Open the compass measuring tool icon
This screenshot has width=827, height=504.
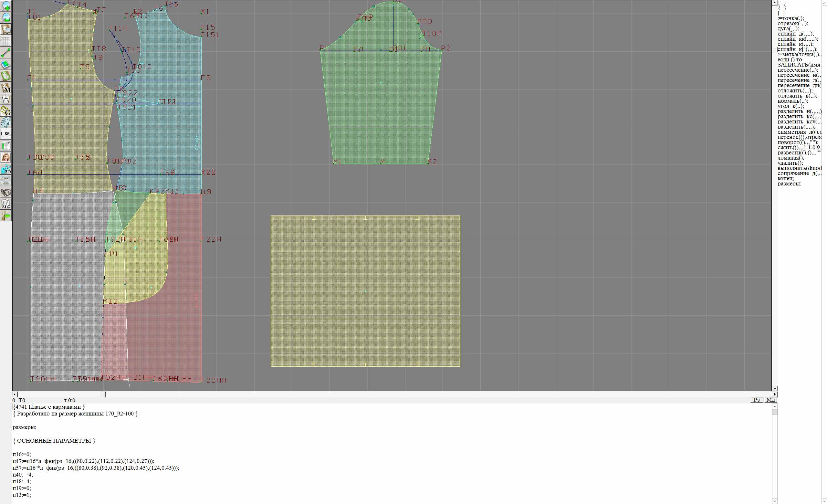tap(6, 99)
